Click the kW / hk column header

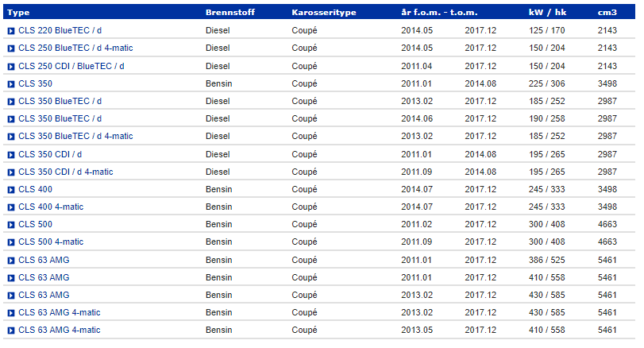pos(547,13)
